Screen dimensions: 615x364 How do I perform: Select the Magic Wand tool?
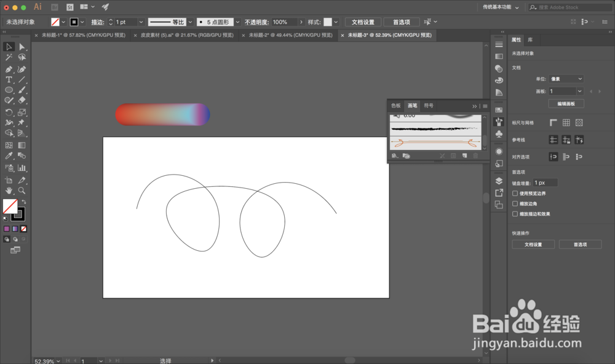9,58
